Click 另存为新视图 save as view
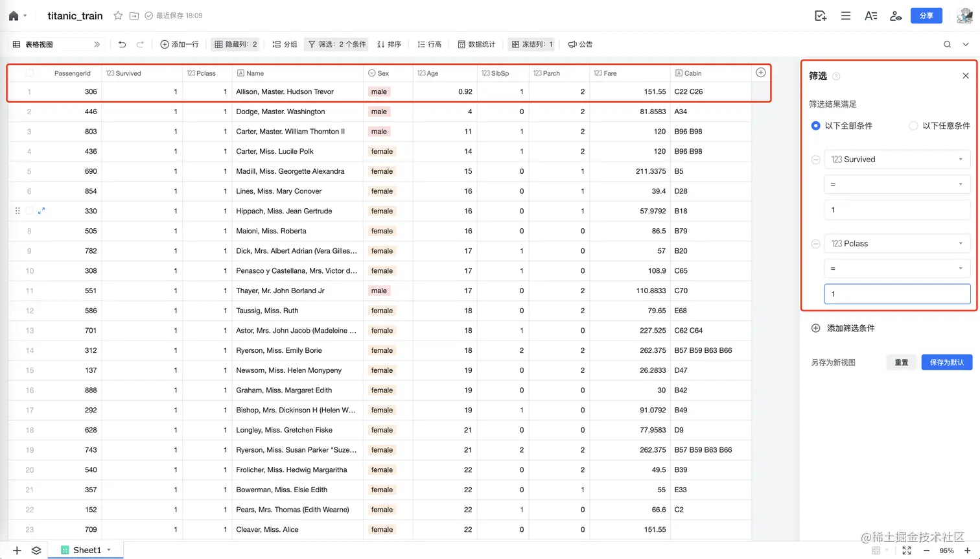The width and height of the screenshot is (980, 559). 834,363
